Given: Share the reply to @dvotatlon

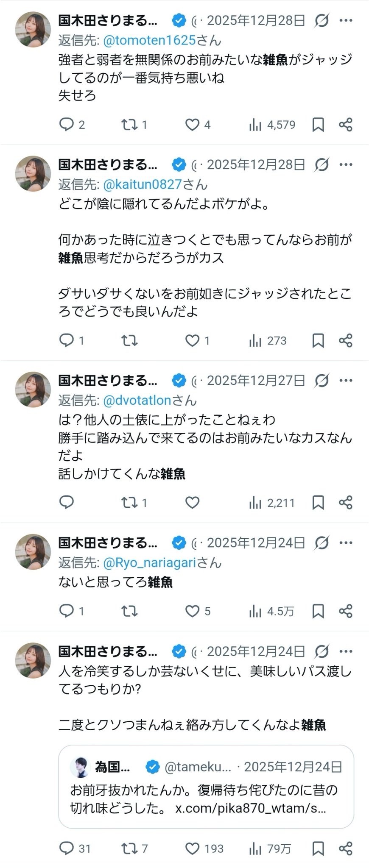Looking at the screenshot, I should point(346,503).
